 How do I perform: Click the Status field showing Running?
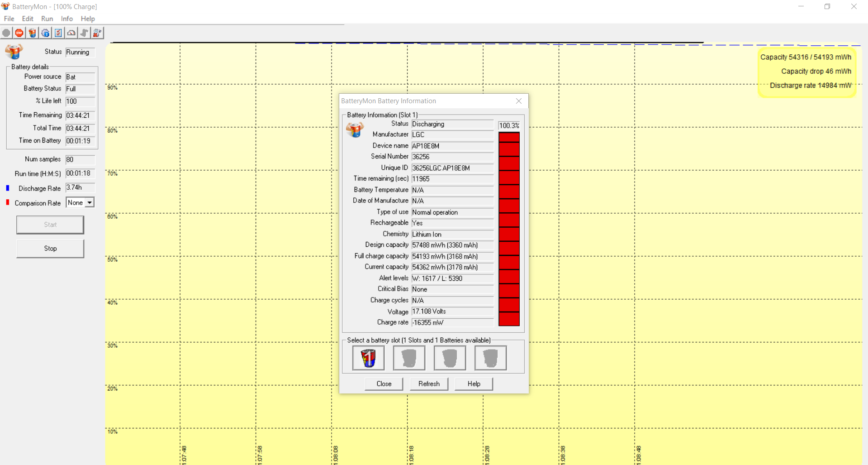pos(80,52)
